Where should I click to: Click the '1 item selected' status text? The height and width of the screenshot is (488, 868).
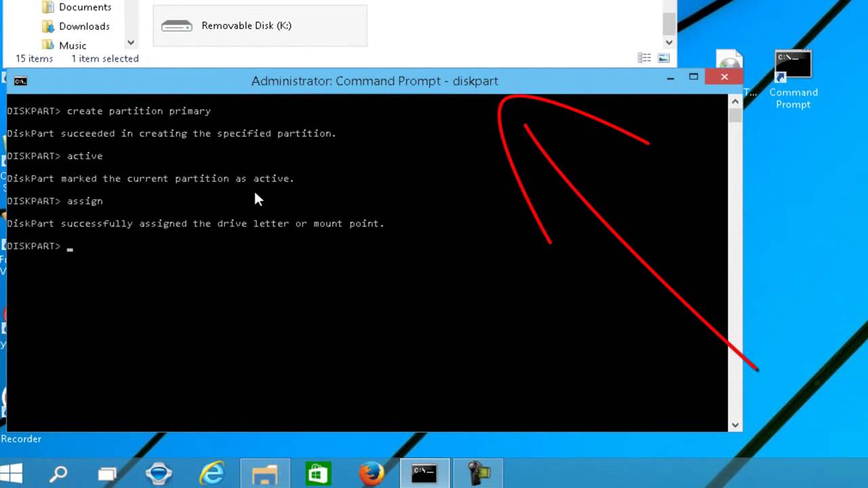[x=105, y=59]
